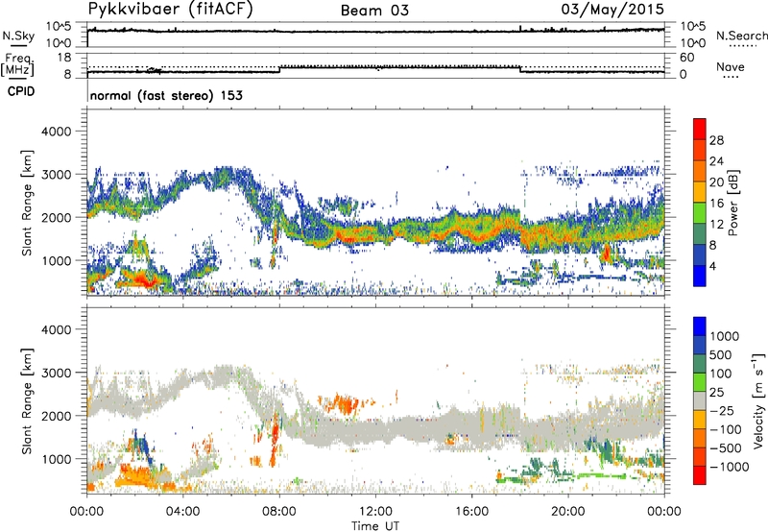Click the 12 label on power colorbar

716,225
